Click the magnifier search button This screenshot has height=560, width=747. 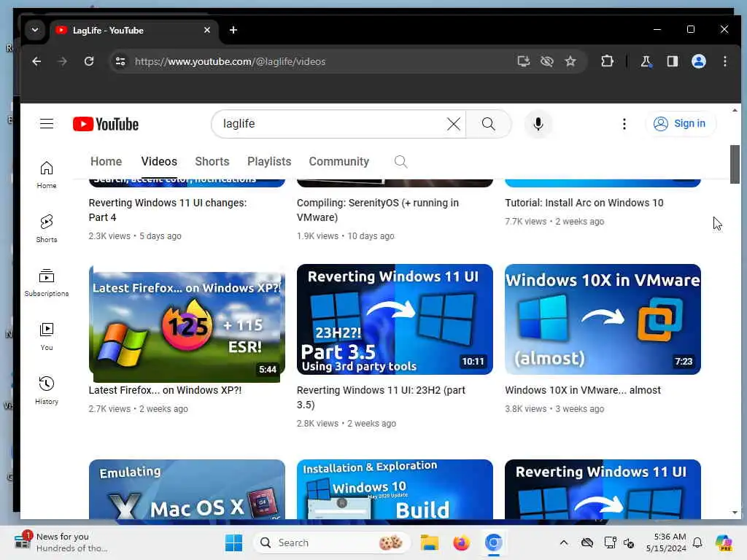(x=488, y=124)
